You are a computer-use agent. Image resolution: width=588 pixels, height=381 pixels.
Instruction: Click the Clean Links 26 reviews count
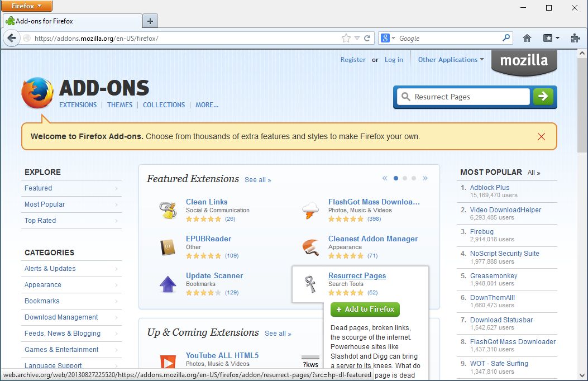[x=230, y=219]
